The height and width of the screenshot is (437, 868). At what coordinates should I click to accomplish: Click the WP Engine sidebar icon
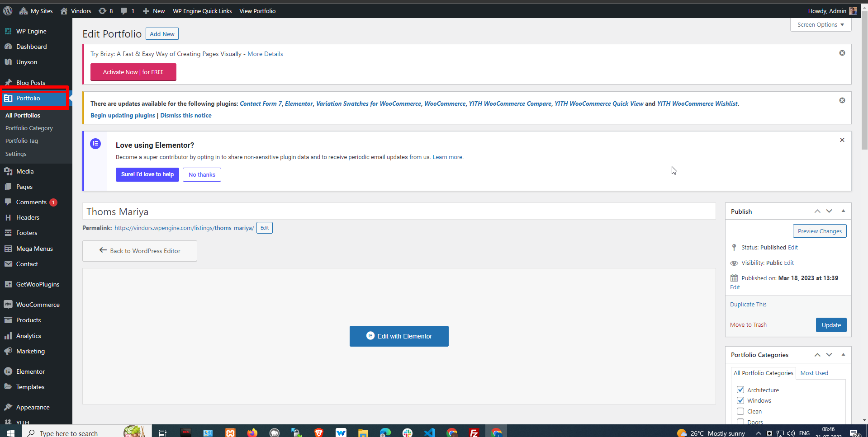(8, 31)
